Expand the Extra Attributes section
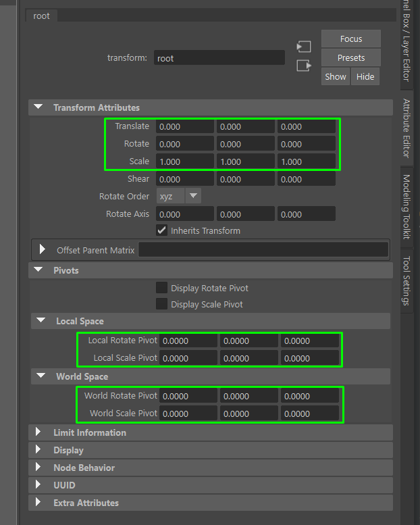Screen dimensions: 420x525 tap(38, 503)
